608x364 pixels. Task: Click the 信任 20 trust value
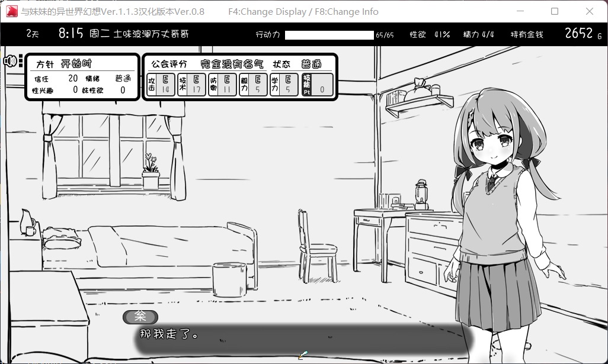click(x=56, y=79)
